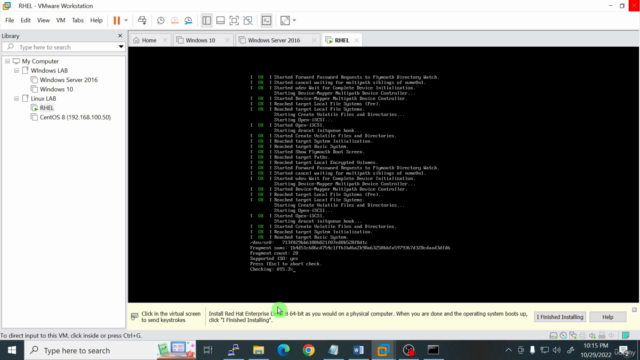Select CentOS 8 (192.168.100.50) VM
This screenshot has width=640, height=360.
[75, 118]
